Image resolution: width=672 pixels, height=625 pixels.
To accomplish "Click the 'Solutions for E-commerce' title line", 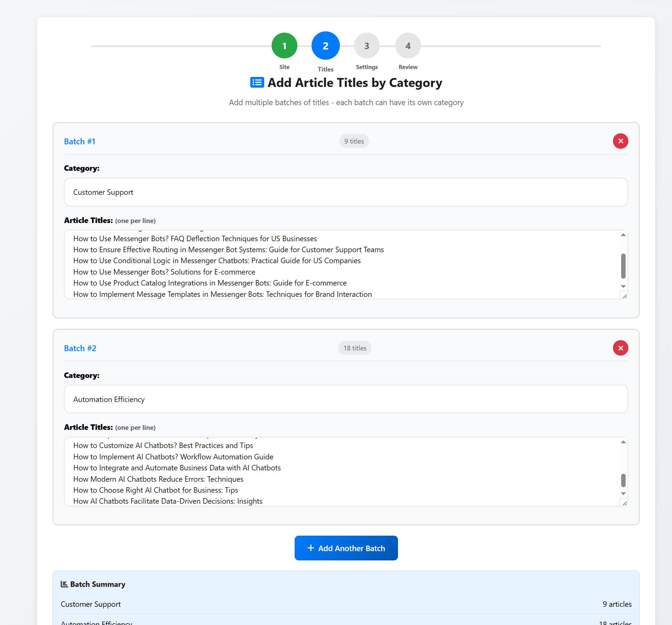I will pyautogui.click(x=164, y=272).
